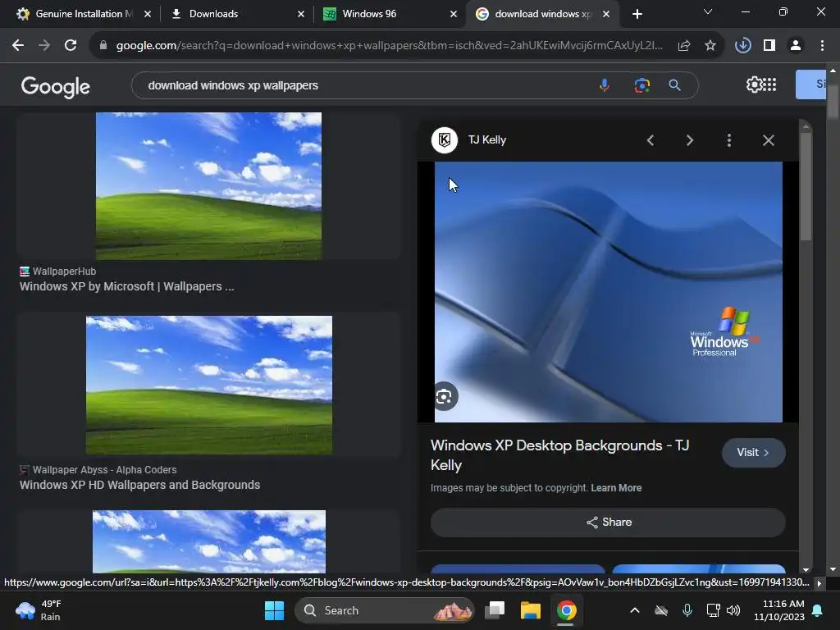This screenshot has height=630, width=840.
Task: Submit search with the magnifier icon
Action: pos(674,85)
